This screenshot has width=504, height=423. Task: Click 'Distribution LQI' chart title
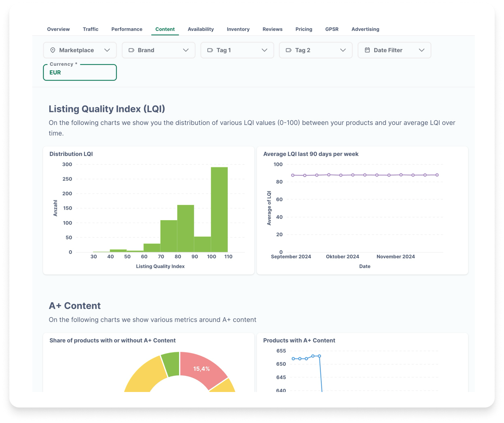71,154
